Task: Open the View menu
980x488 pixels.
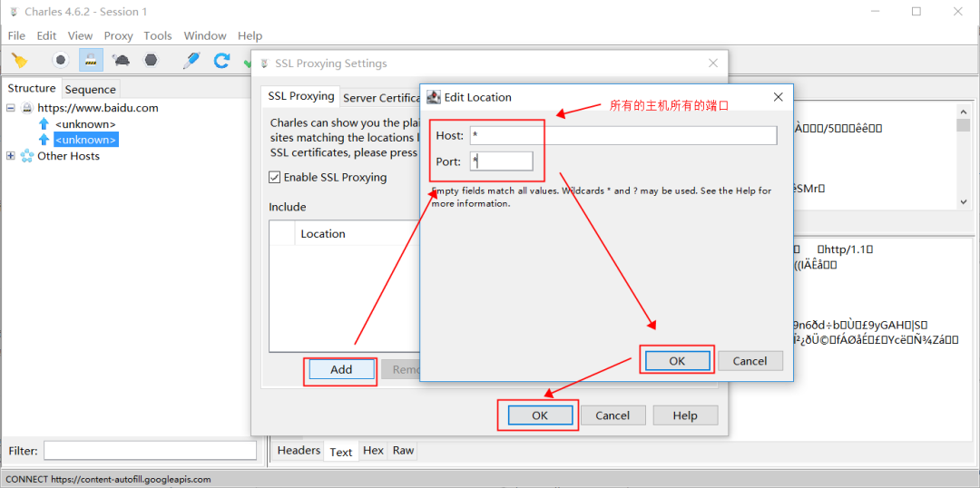Action: pyautogui.click(x=80, y=35)
